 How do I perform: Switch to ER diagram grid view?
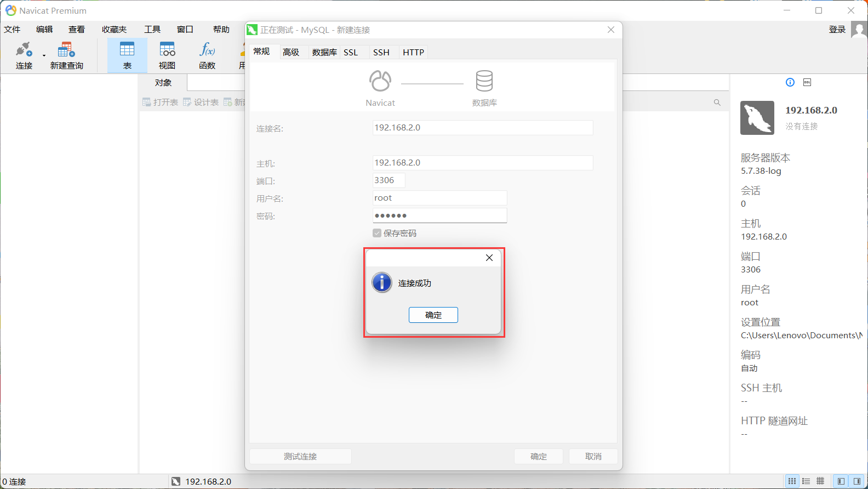(820, 481)
